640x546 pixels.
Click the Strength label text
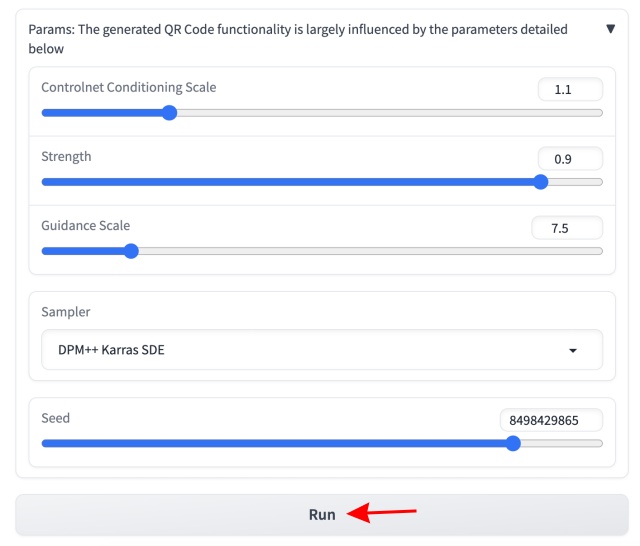tap(66, 156)
